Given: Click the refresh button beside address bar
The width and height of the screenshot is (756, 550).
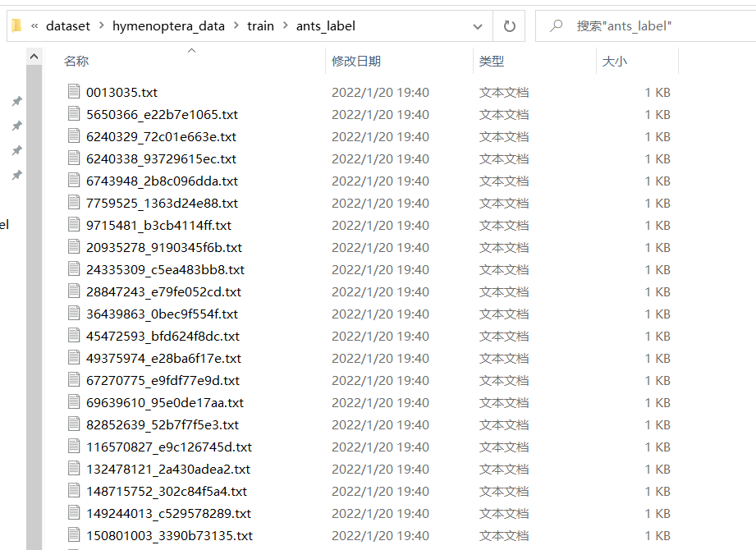Looking at the screenshot, I should coord(509,26).
